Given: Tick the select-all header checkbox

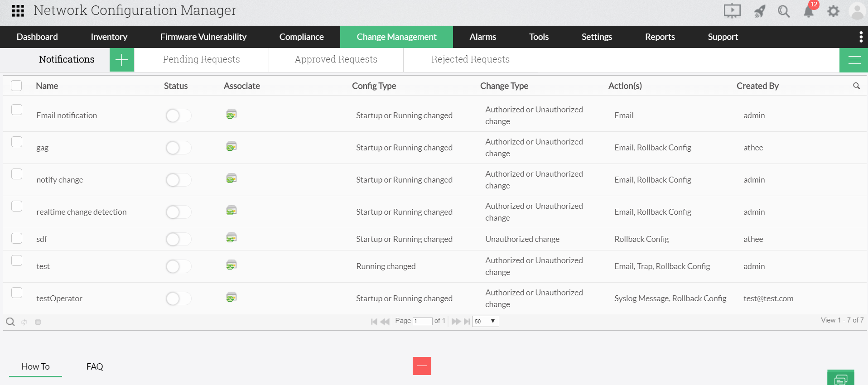Looking at the screenshot, I should 17,86.
